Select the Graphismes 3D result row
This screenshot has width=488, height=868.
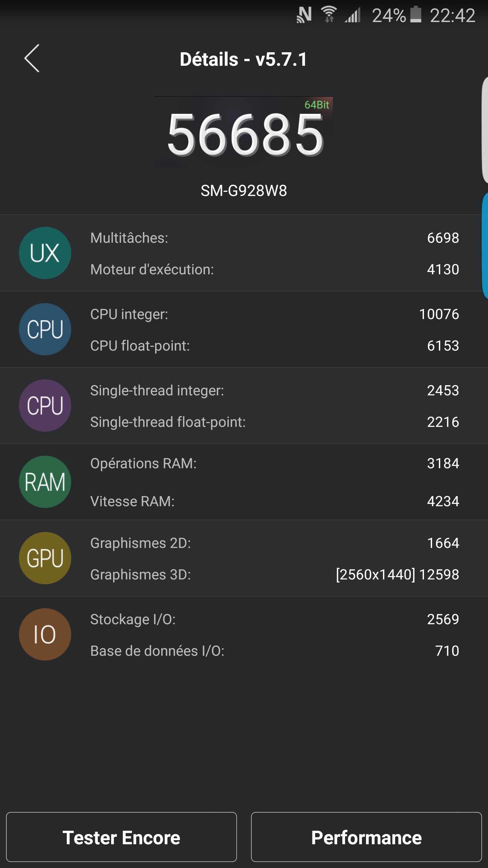point(274,575)
